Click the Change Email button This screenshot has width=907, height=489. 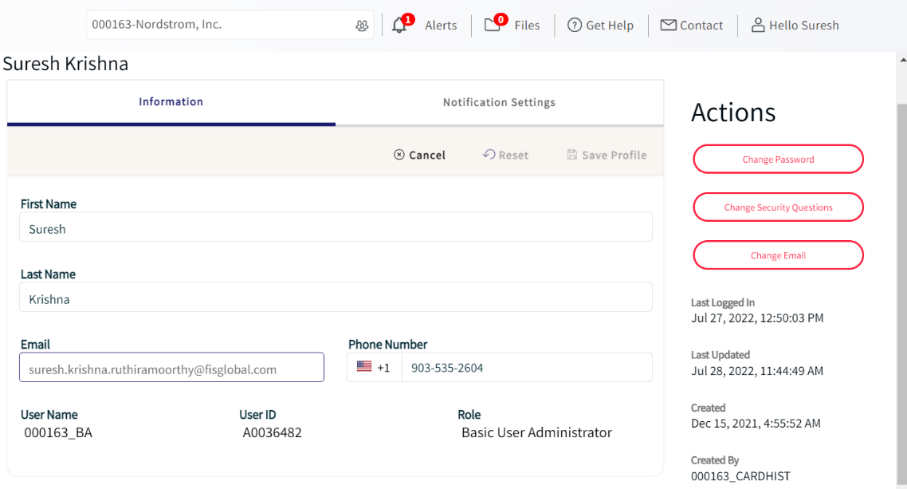(778, 255)
